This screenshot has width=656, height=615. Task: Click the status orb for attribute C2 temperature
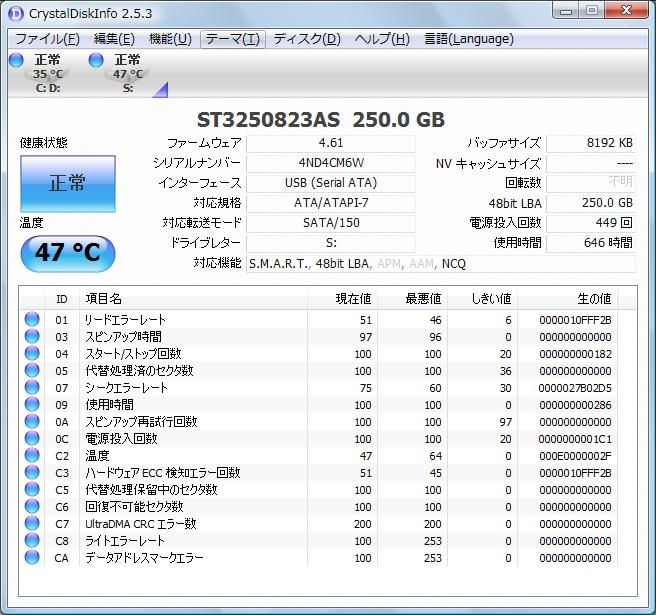click(32, 456)
